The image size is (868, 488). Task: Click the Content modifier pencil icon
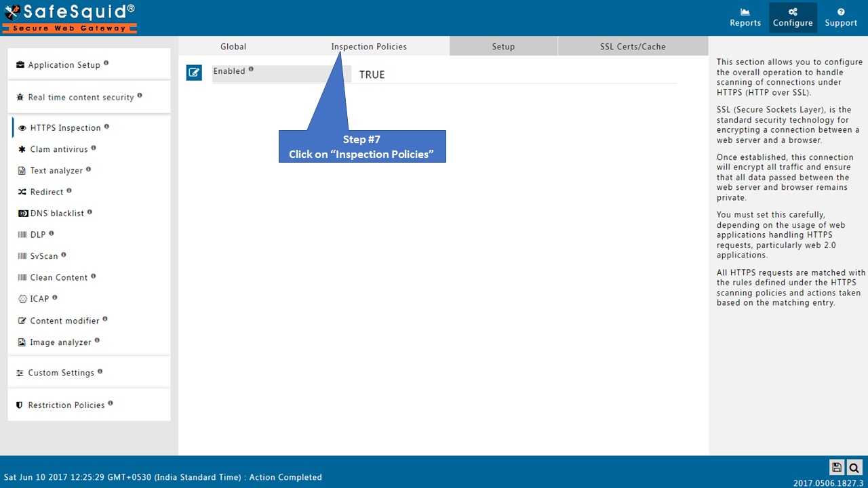coord(22,320)
